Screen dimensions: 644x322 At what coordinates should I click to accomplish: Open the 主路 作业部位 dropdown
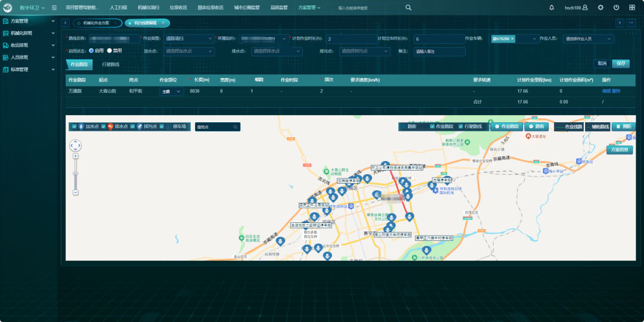(171, 92)
